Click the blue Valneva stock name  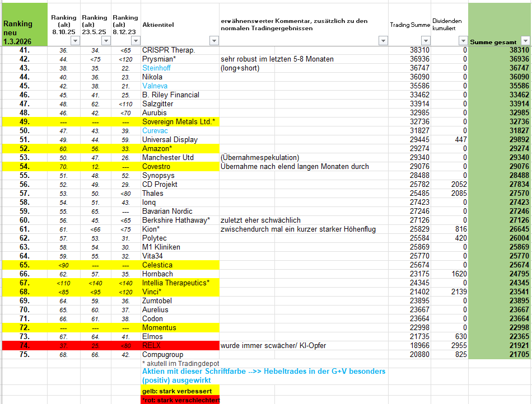pyautogui.click(x=155, y=86)
